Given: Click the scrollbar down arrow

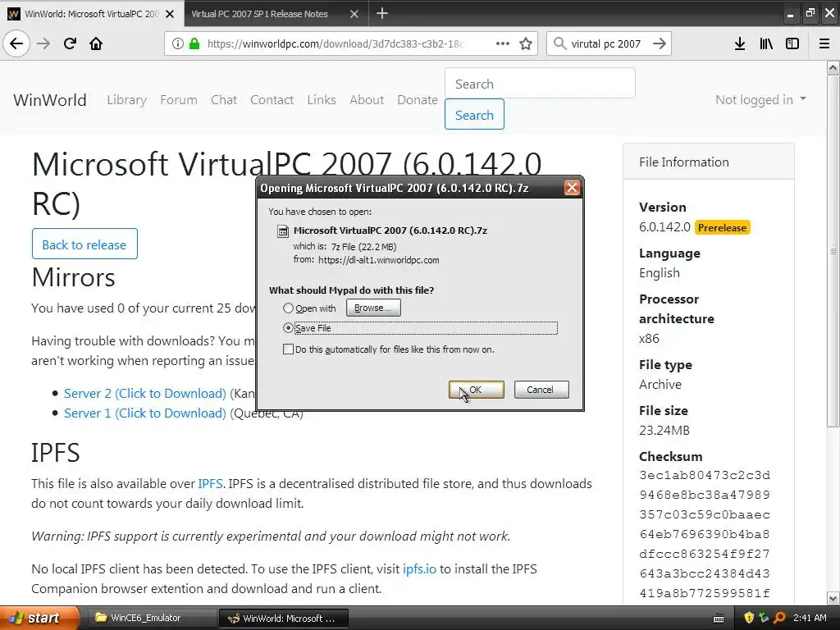Looking at the screenshot, I should click(x=833, y=598).
